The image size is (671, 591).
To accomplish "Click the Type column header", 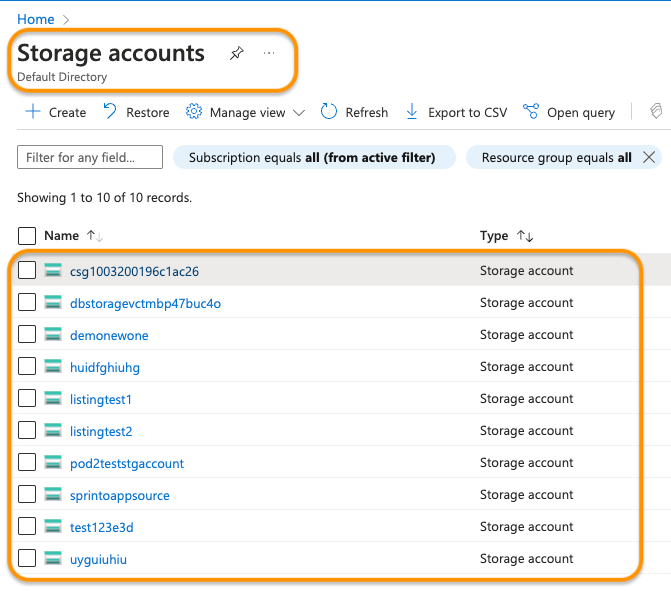I will [494, 236].
